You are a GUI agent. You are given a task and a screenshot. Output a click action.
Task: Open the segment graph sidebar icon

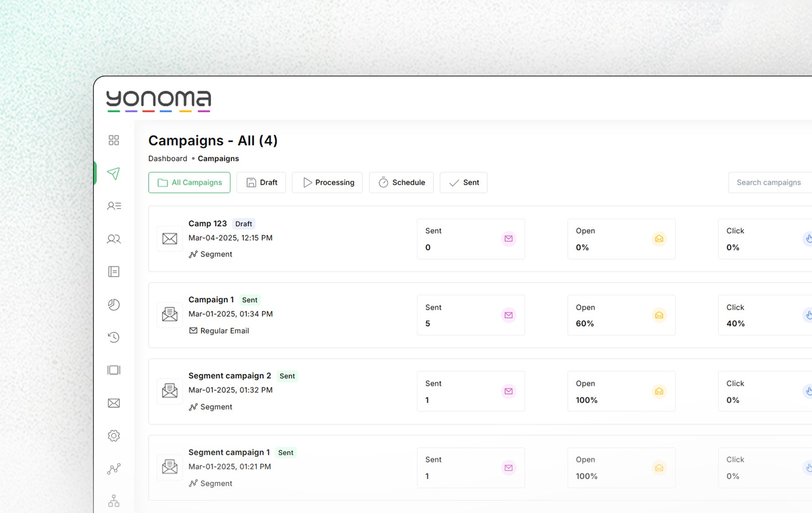[x=114, y=469]
